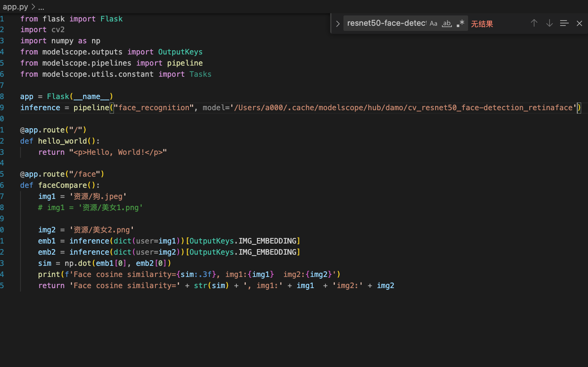Open the app.py breadcrumb
The image size is (588, 367).
pos(16,7)
